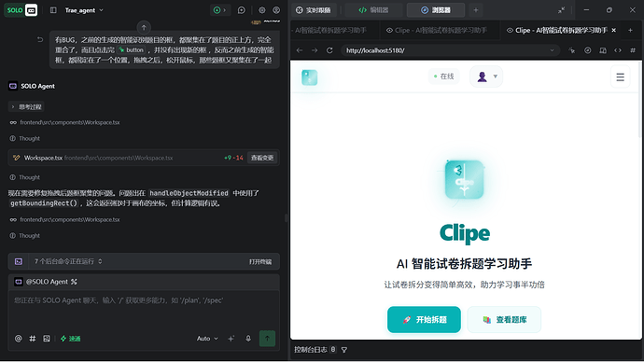This screenshot has height=362, width=644.
Task: Click the hamburger menu in the Clipe page
Action: [x=620, y=77]
